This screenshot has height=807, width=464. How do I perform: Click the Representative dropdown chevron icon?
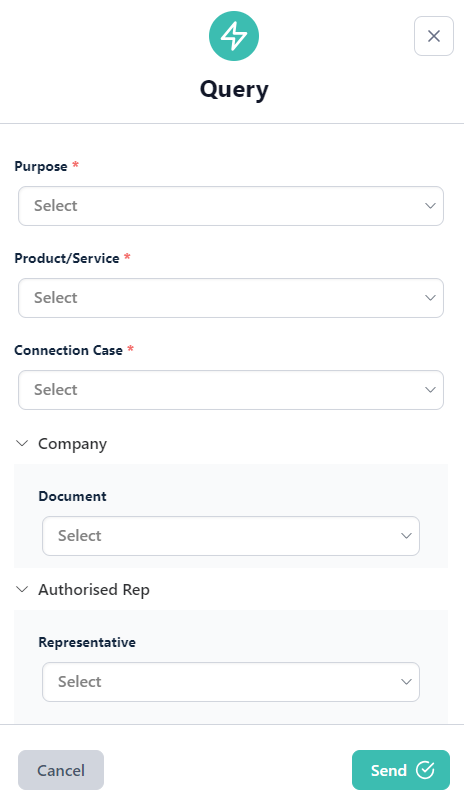[x=406, y=682]
